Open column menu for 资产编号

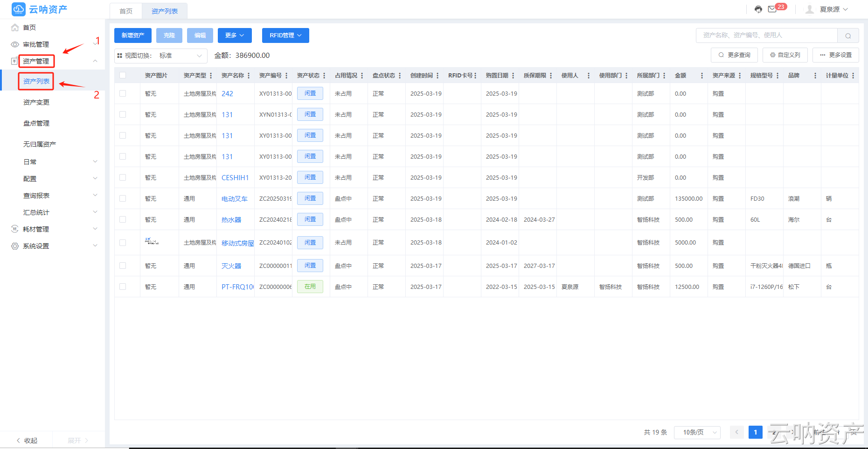coord(286,76)
